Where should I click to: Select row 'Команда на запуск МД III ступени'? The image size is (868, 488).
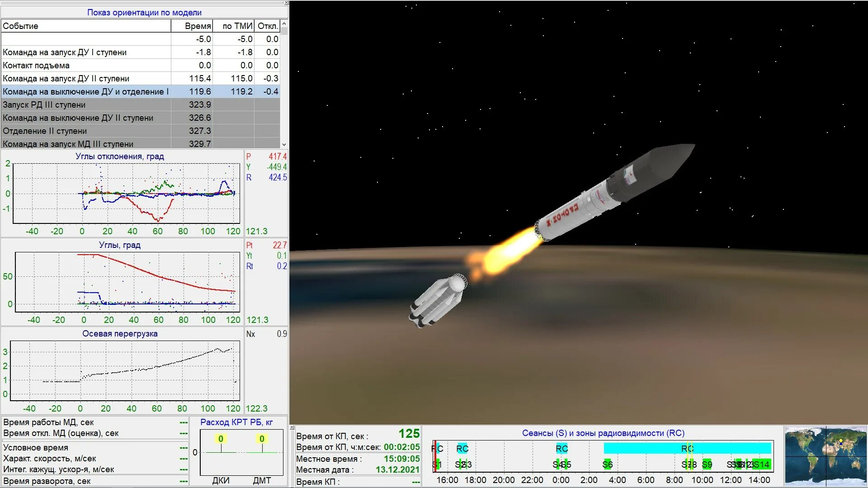(141, 143)
